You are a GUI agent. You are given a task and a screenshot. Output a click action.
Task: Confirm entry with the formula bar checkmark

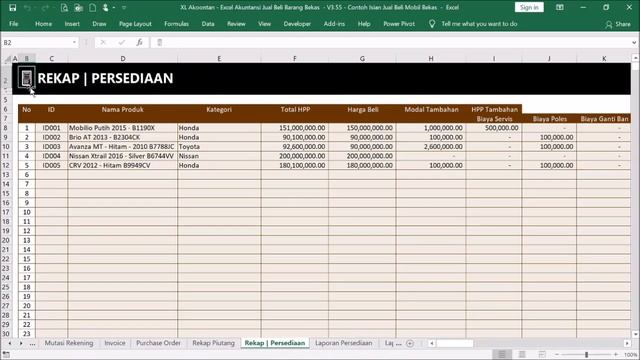point(122,42)
